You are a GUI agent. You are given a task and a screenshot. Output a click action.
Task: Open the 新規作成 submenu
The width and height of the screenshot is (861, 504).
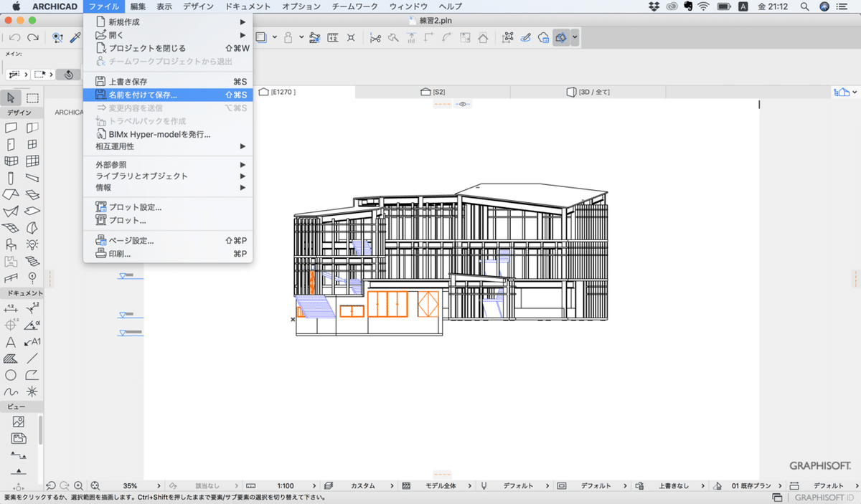(x=168, y=22)
